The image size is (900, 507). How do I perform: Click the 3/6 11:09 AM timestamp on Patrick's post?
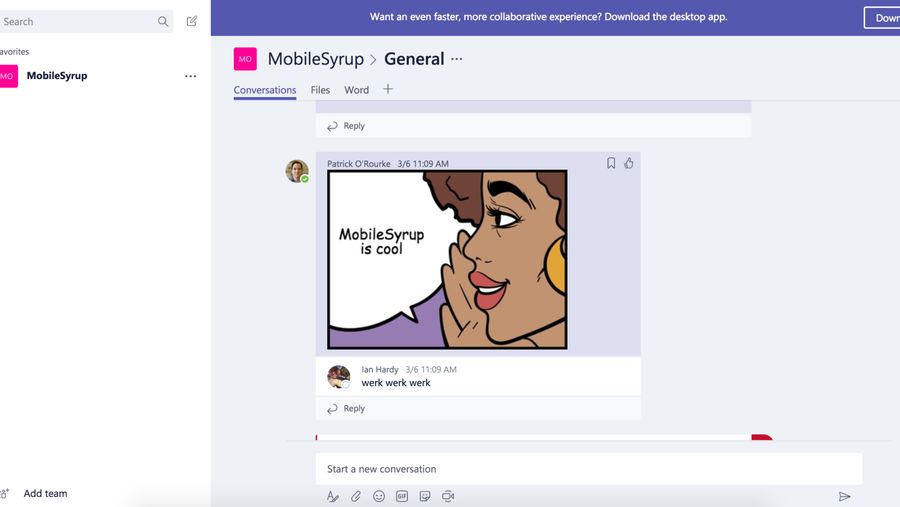tap(423, 164)
